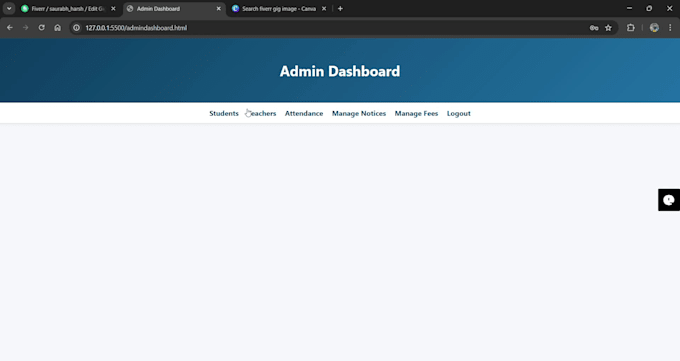Minimize the browser window
The height and width of the screenshot is (361, 680).
coord(629,8)
